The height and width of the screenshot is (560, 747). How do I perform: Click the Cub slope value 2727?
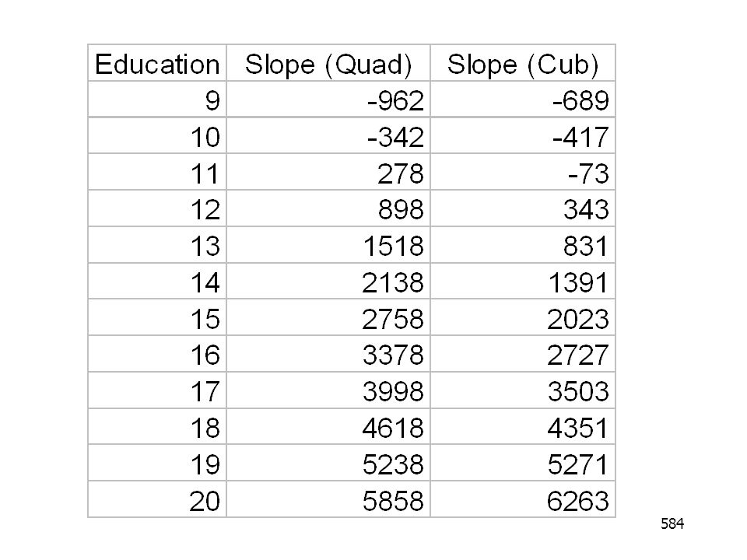[x=523, y=354]
